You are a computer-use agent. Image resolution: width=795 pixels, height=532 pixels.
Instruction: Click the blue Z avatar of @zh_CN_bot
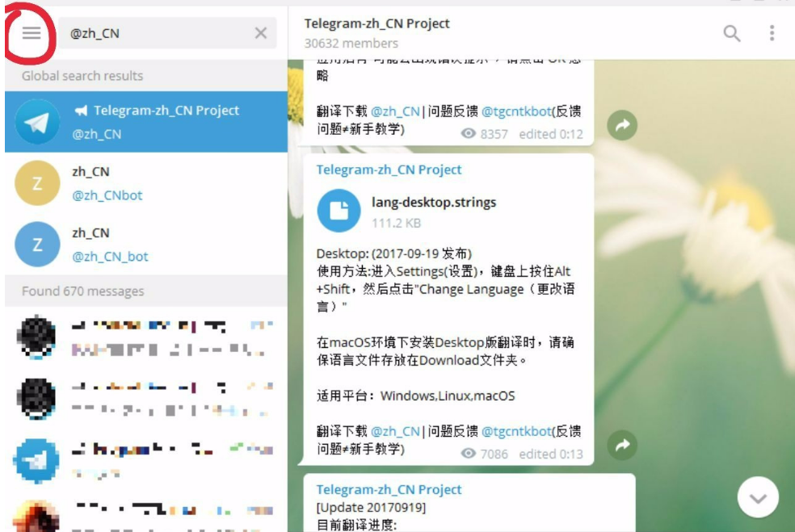[37, 245]
